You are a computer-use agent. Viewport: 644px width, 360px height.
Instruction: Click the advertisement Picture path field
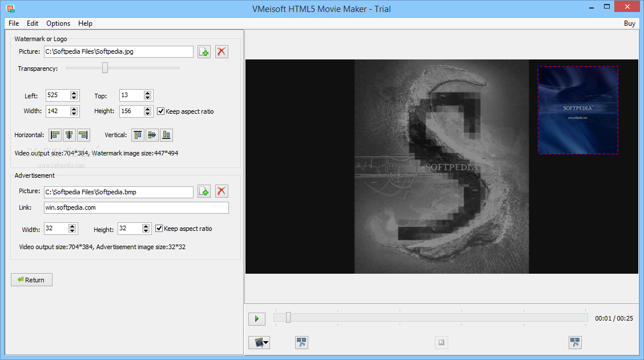tap(119, 192)
